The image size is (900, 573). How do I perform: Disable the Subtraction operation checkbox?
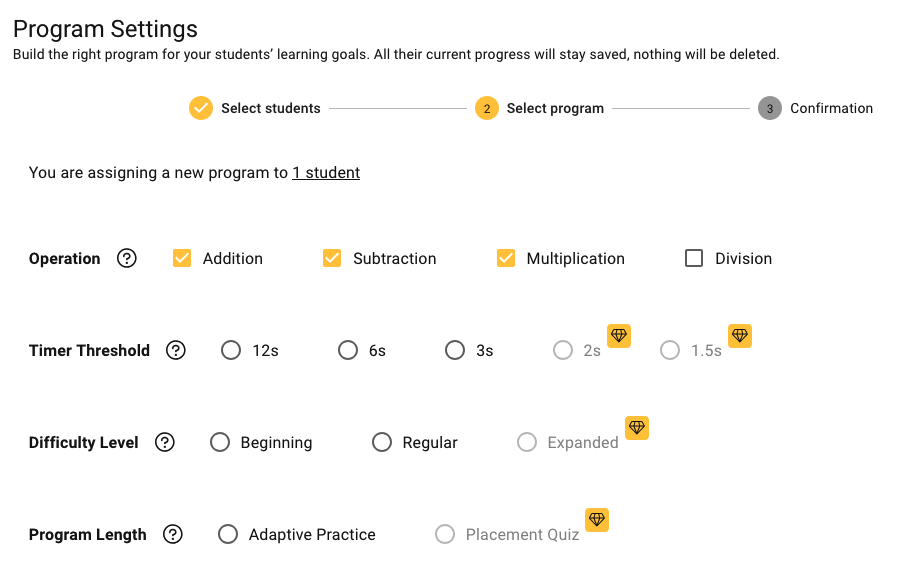coord(332,258)
